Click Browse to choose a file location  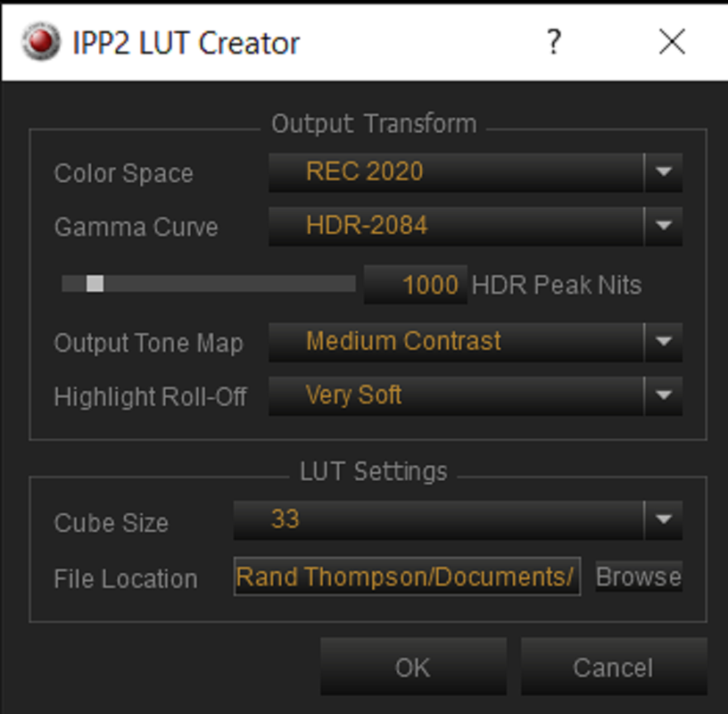(639, 577)
